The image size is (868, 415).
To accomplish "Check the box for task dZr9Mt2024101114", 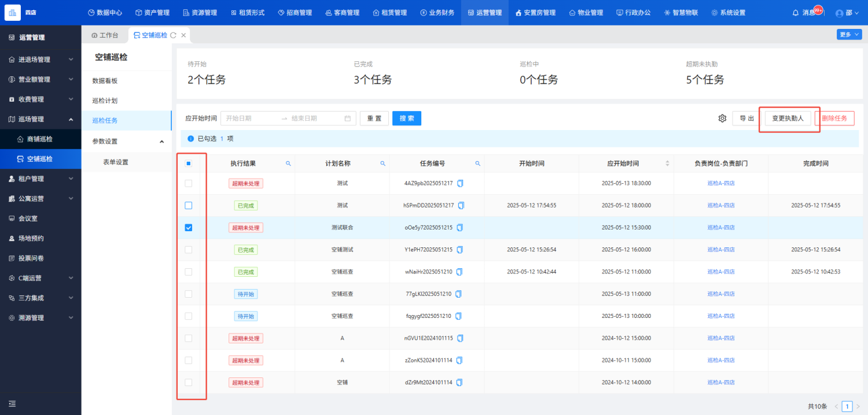I will click(189, 383).
